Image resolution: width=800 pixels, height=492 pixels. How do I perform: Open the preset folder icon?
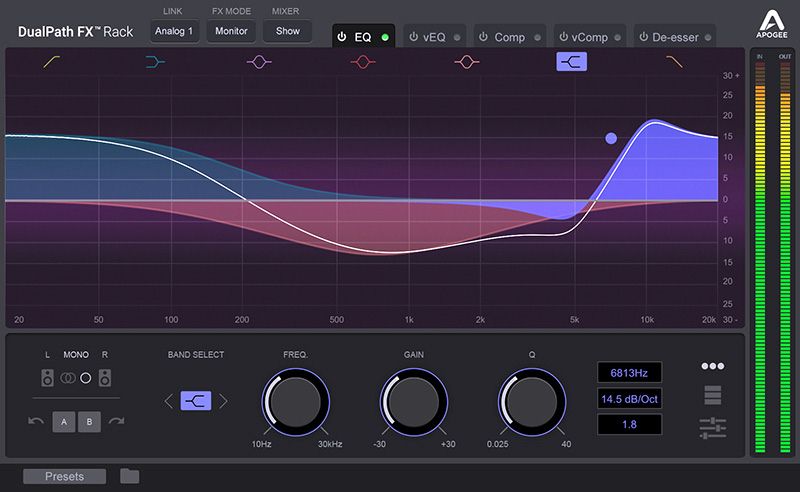[129, 476]
